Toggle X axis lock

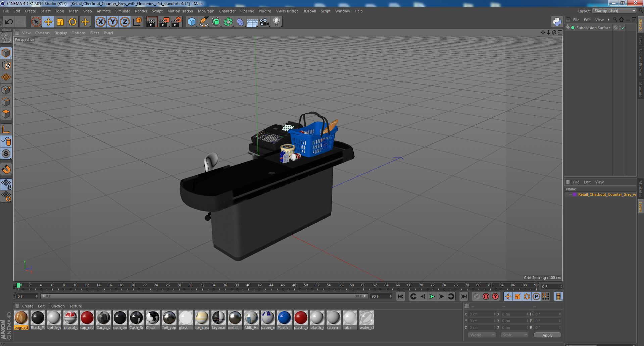[100, 22]
